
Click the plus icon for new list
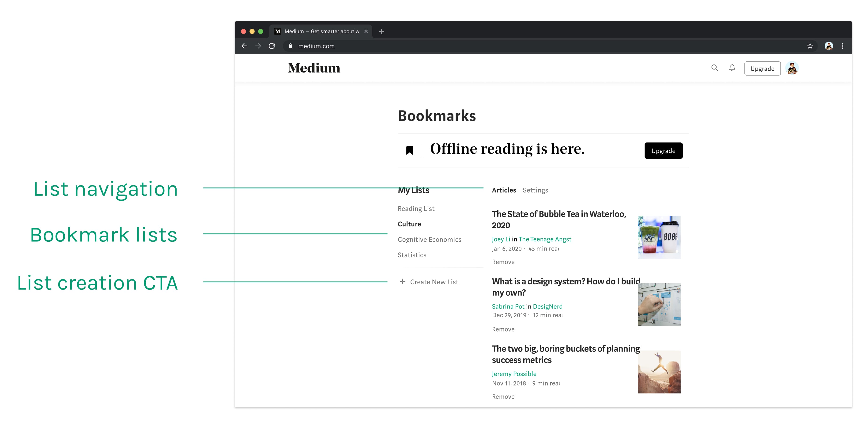402,282
